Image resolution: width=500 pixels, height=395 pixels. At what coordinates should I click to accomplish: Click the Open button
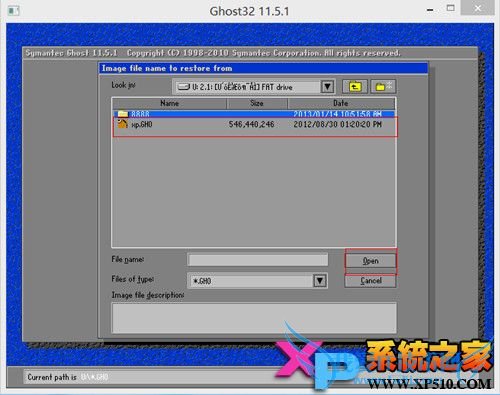[370, 261]
